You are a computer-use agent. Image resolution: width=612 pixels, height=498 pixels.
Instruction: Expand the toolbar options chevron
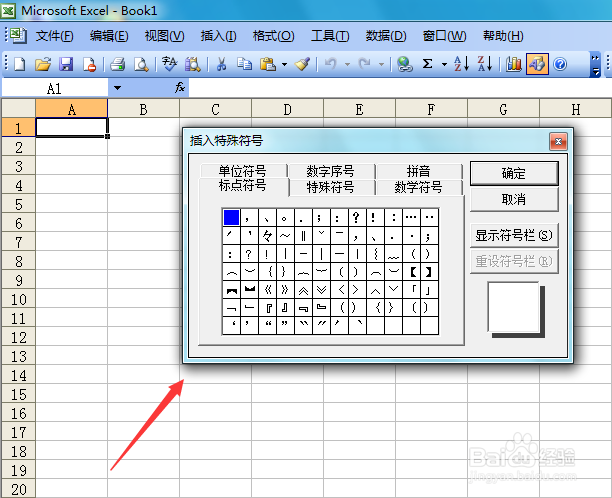pyautogui.click(x=595, y=64)
